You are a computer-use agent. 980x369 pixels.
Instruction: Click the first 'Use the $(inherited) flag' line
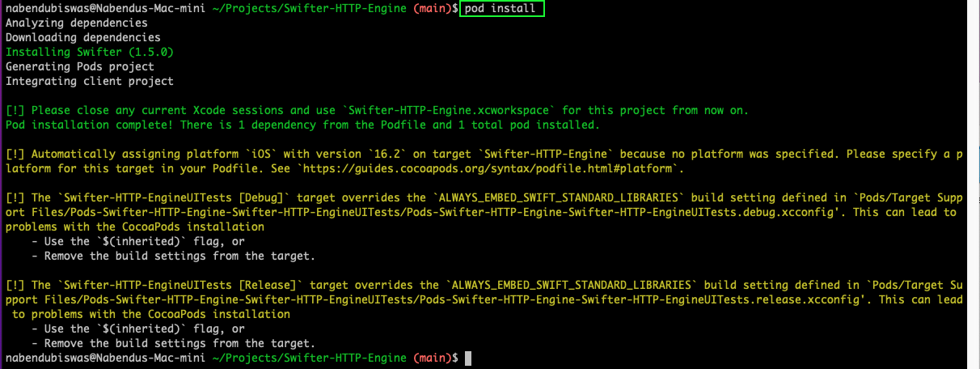coord(137,241)
